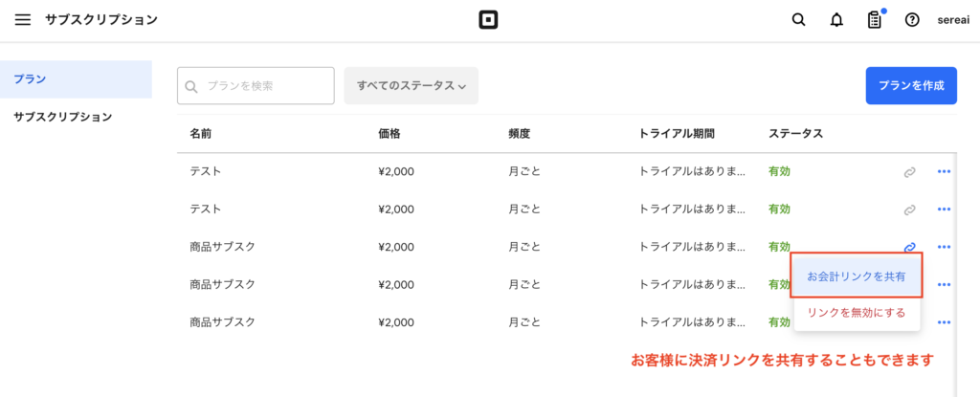Screen dimensions: 980x397
Task: Expand the すべてのステータス filter dropdown
Action: (411, 86)
